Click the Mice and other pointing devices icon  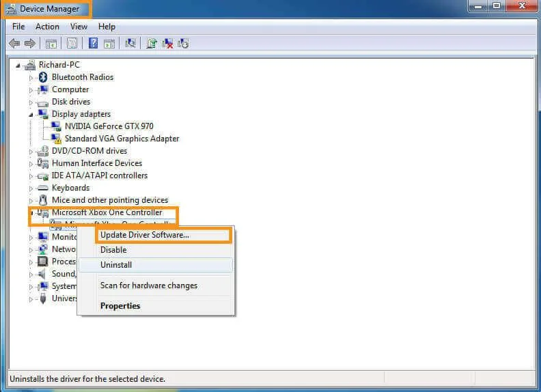tap(43, 200)
